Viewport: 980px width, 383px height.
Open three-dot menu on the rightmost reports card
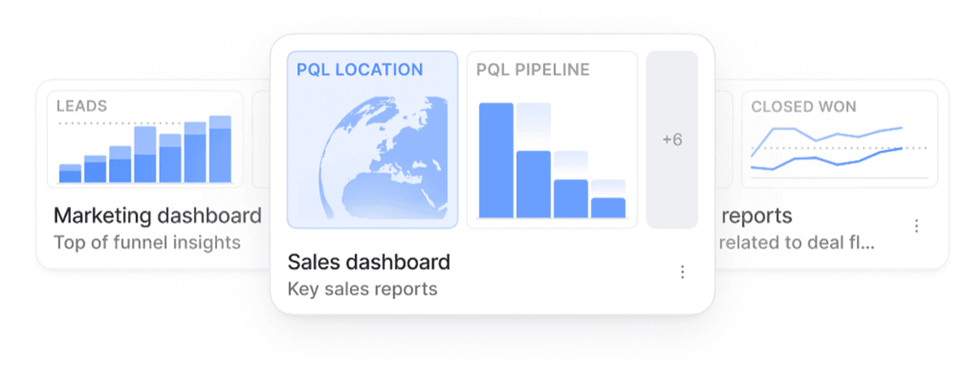[917, 226]
